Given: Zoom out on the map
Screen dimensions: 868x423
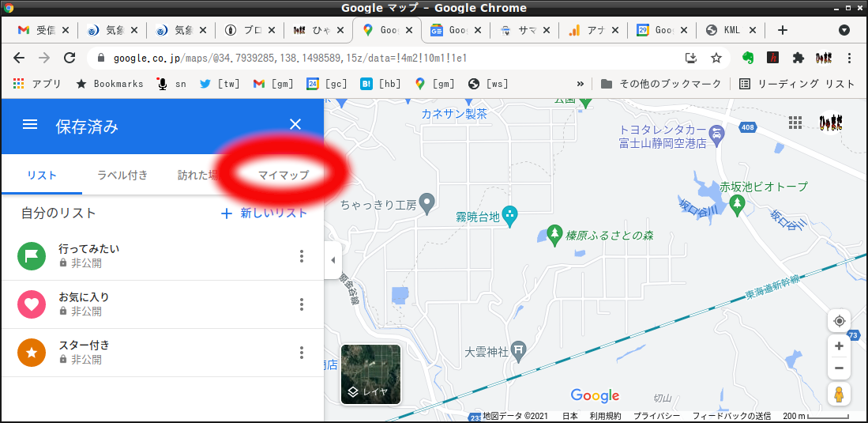Looking at the screenshot, I should [x=840, y=368].
